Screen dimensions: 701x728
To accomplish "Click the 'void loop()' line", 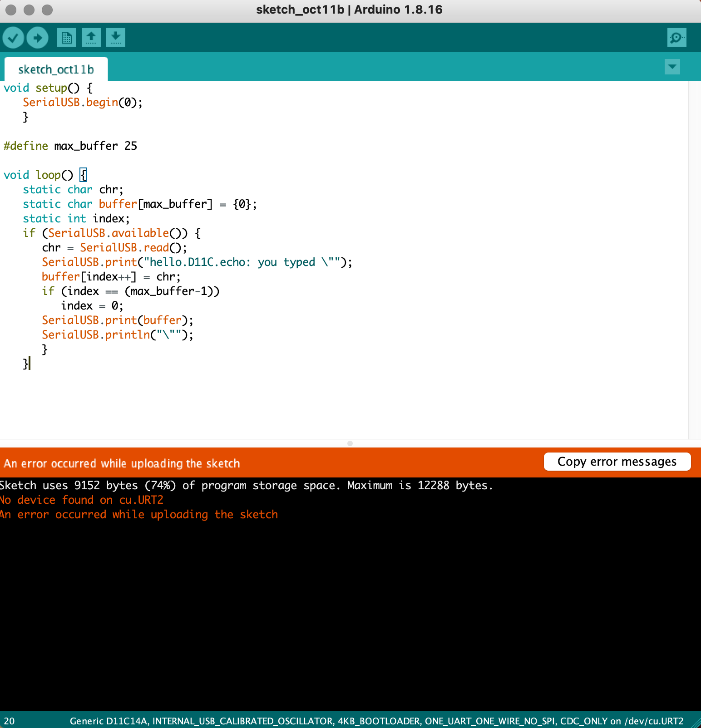I will (x=45, y=175).
